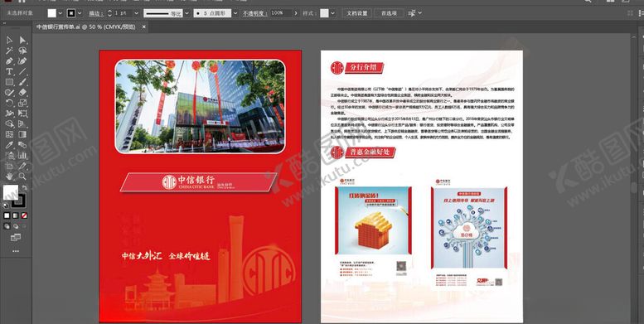Viewport: 644px width, 324px height.
Task: Select the Paintbrush tool
Action: coord(22,82)
